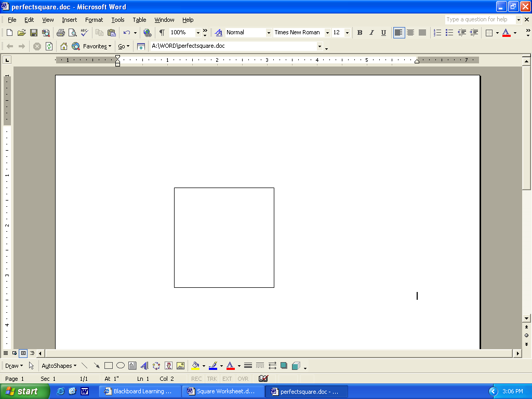Click the Search the Web icon
The image size is (532, 399).
click(76, 46)
